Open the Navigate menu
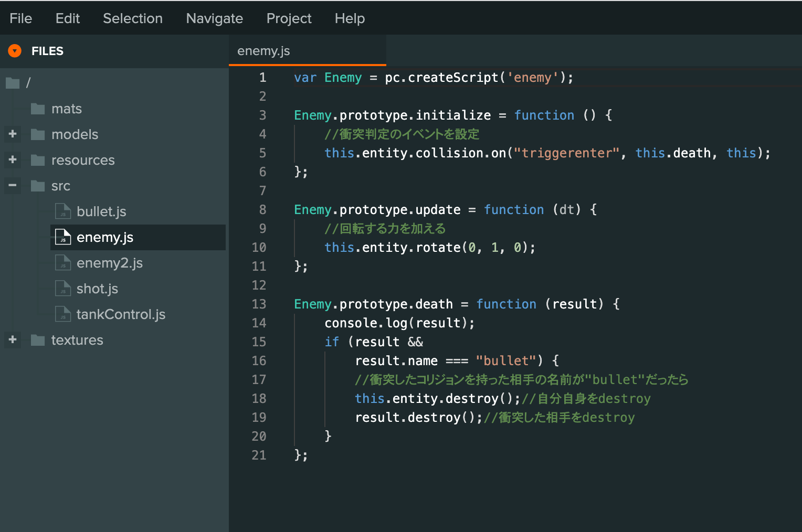This screenshot has width=802, height=532. [x=215, y=18]
